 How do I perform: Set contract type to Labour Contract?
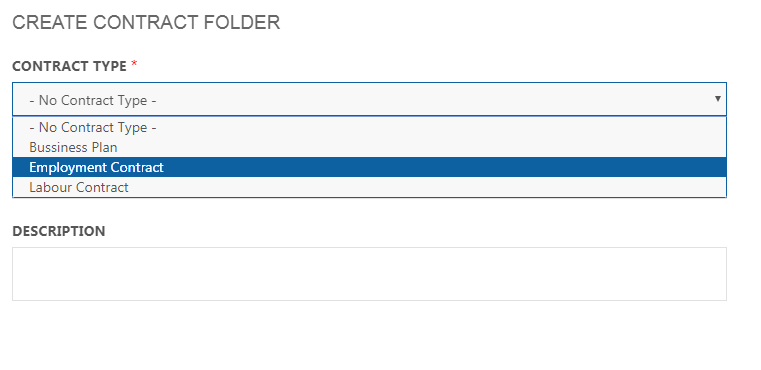point(369,187)
